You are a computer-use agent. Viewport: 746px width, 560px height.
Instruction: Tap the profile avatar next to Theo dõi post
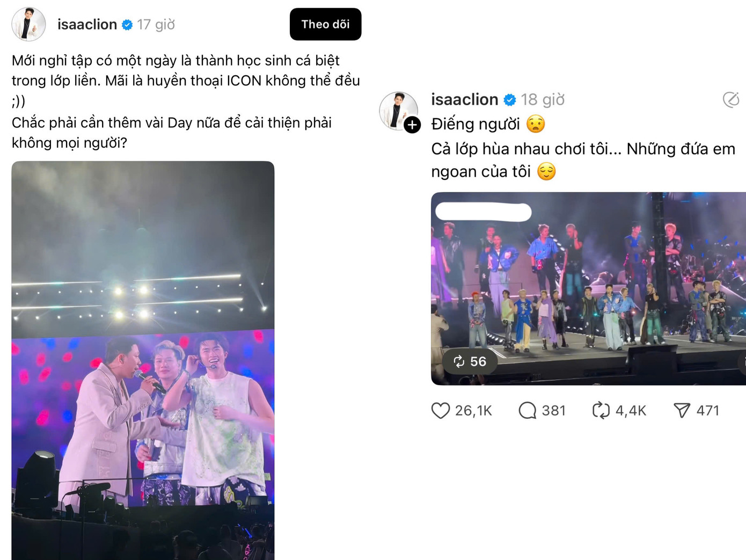[28, 25]
